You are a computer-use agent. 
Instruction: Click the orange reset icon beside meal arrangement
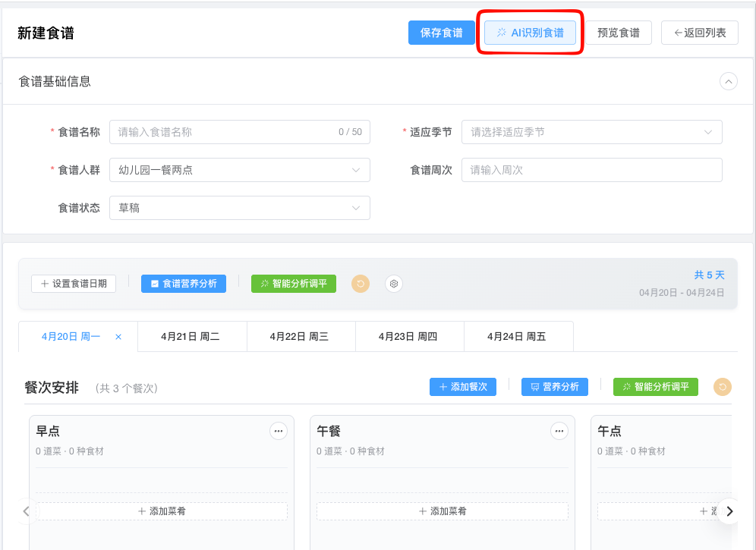[x=723, y=387]
